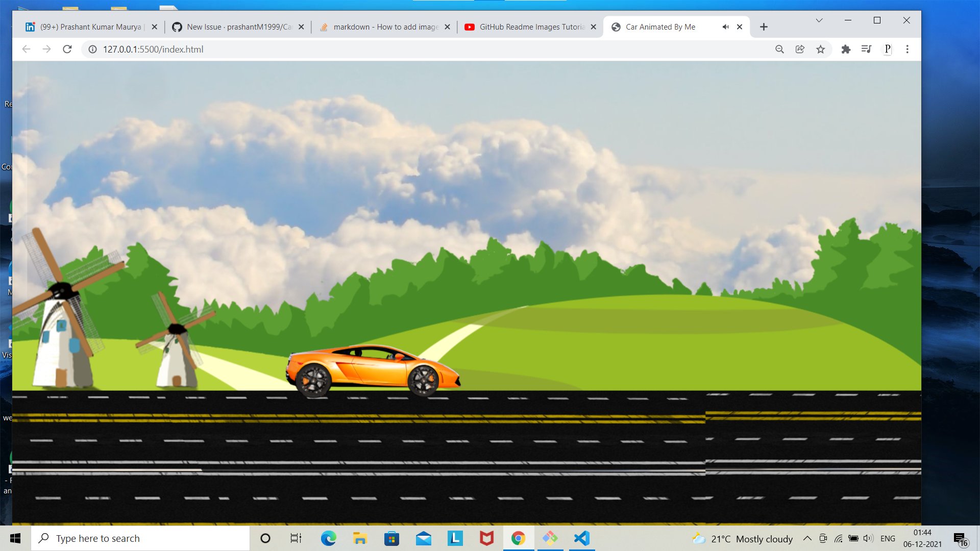
Task: Open the share page icon
Action: (799, 49)
